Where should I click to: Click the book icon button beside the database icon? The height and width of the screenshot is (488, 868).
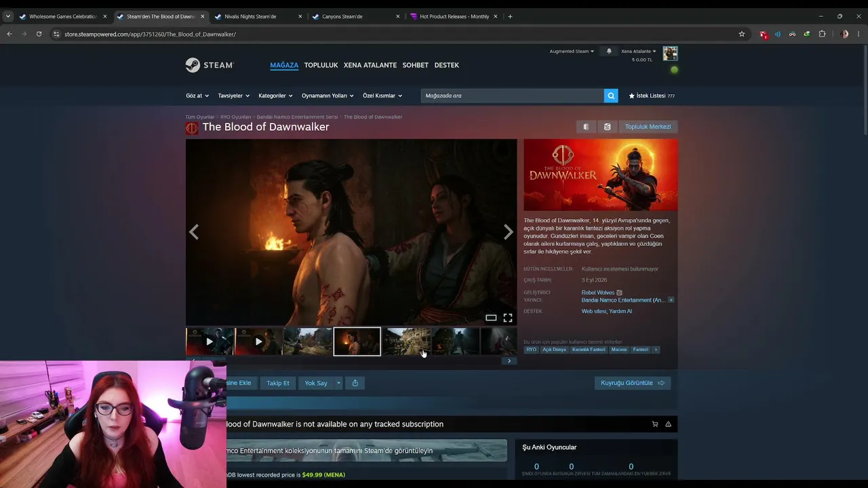click(586, 127)
